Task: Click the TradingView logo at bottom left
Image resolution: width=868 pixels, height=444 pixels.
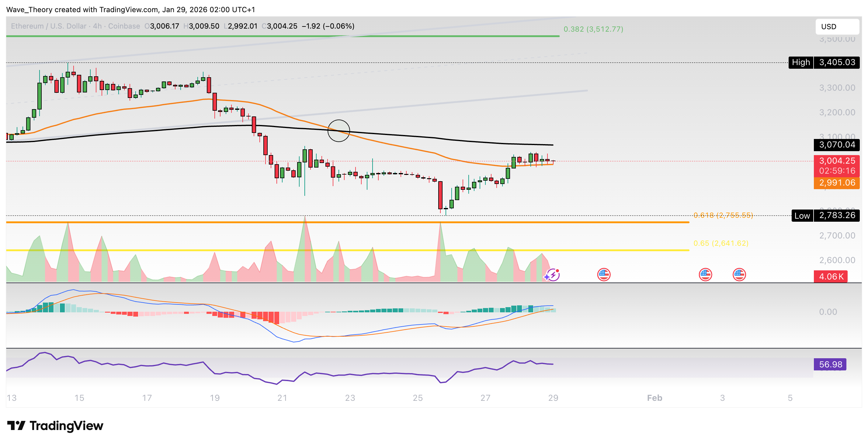Action: [56, 426]
